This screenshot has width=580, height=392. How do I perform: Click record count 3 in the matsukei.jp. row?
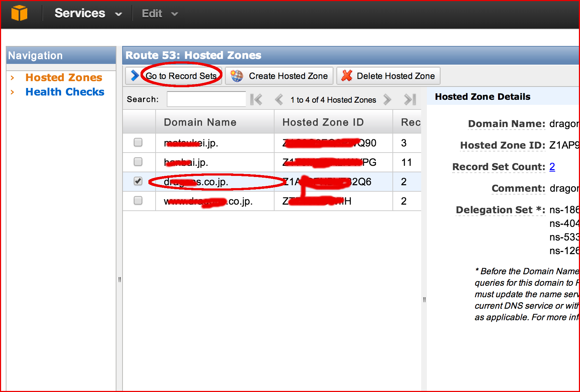pos(404,143)
